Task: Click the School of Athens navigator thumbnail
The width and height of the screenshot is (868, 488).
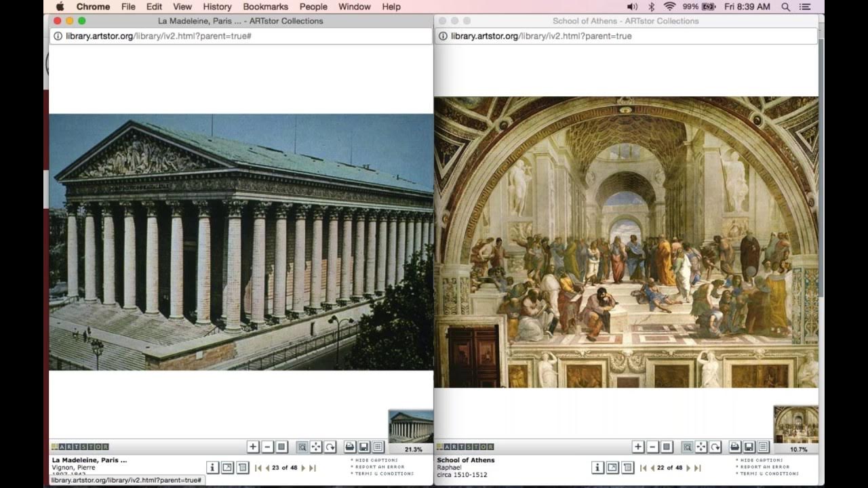Action: [x=796, y=424]
